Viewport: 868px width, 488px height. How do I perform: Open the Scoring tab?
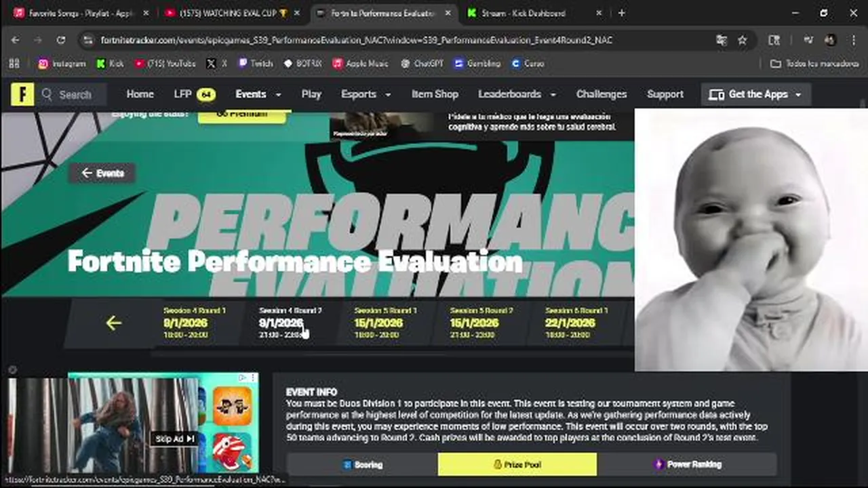point(362,464)
